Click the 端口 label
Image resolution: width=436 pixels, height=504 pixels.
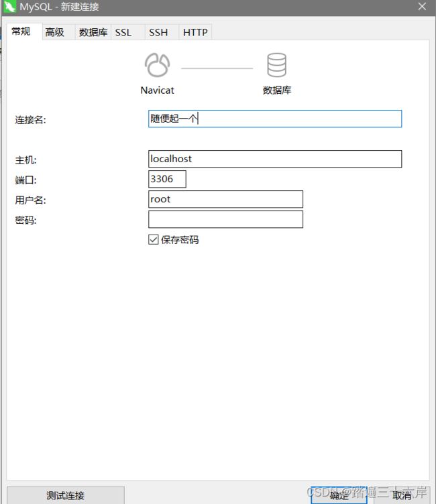pos(25,180)
